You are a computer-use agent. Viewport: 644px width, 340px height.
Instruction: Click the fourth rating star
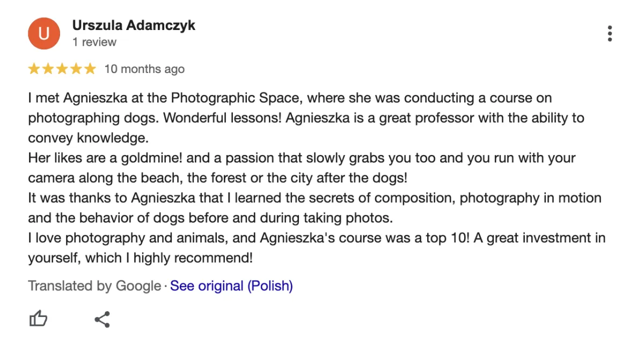coord(76,69)
